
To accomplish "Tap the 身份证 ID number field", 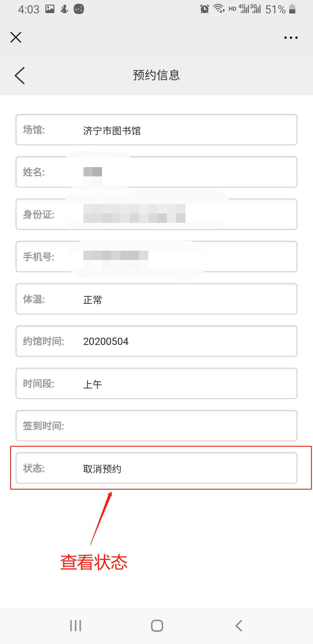I will coord(156,214).
